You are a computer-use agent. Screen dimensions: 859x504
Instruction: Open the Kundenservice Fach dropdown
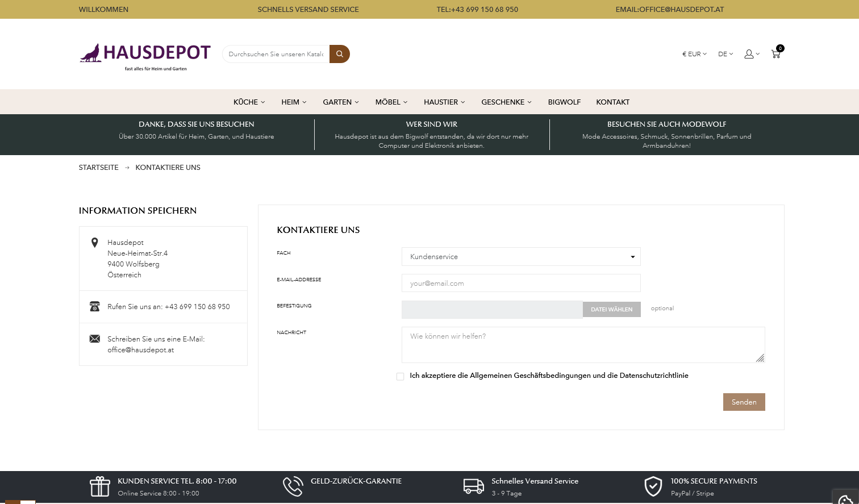(520, 256)
